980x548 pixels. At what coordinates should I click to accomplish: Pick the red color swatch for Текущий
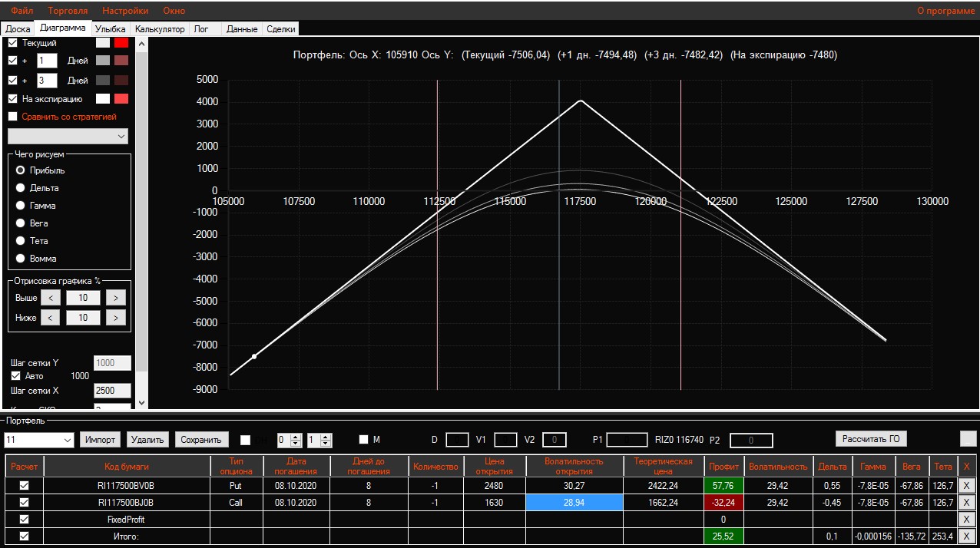coord(121,43)
